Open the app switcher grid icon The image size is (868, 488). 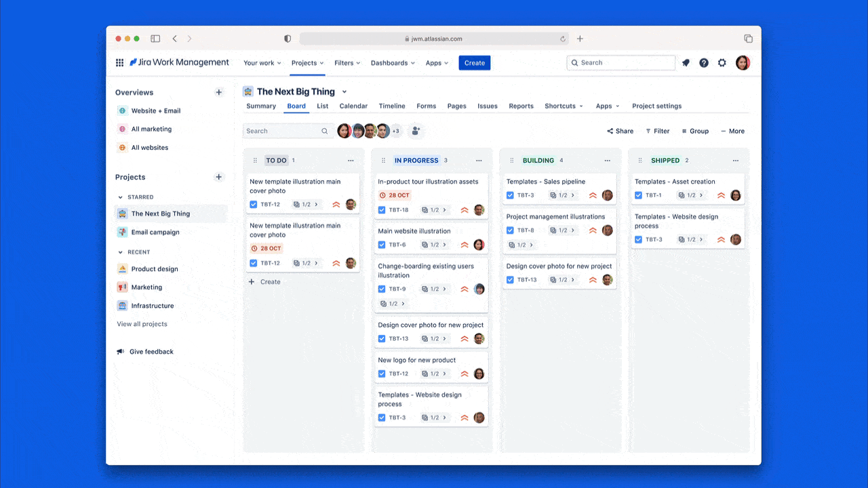click(119, 62)
